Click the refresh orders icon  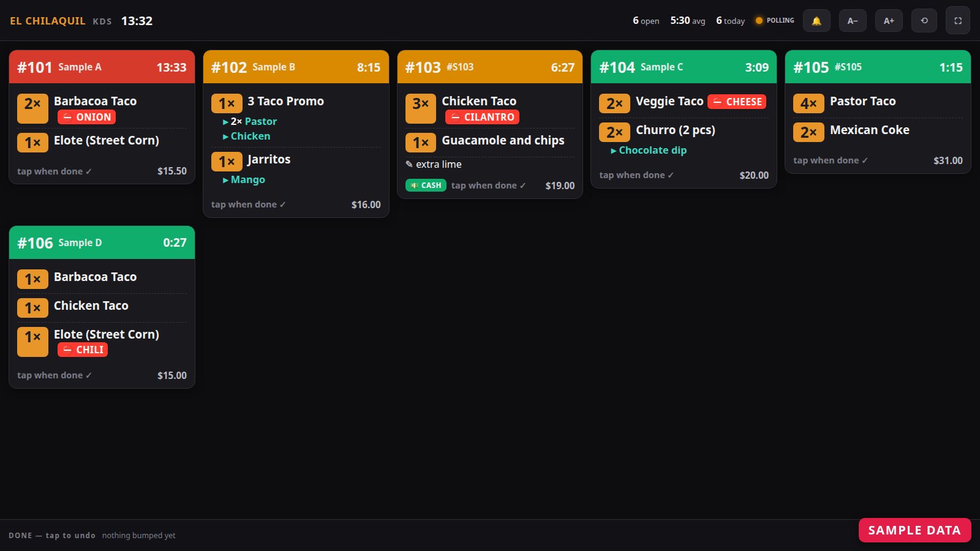924,21
